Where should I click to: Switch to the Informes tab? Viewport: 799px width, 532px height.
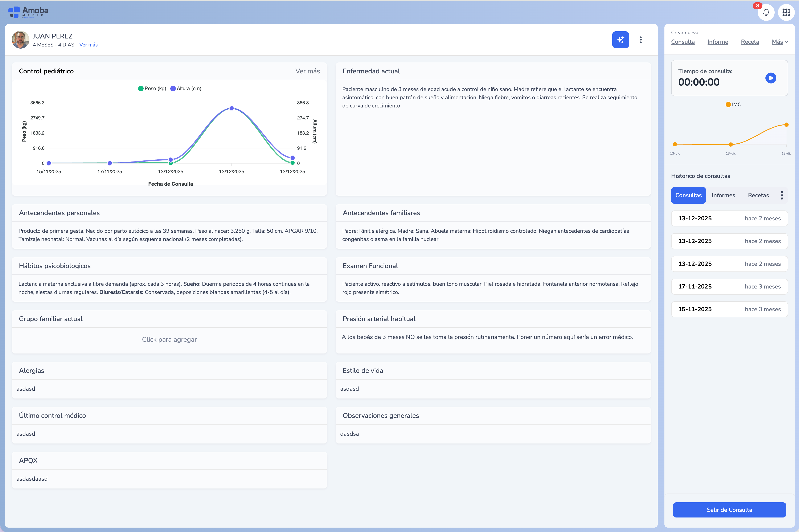[x=723, y=195]
